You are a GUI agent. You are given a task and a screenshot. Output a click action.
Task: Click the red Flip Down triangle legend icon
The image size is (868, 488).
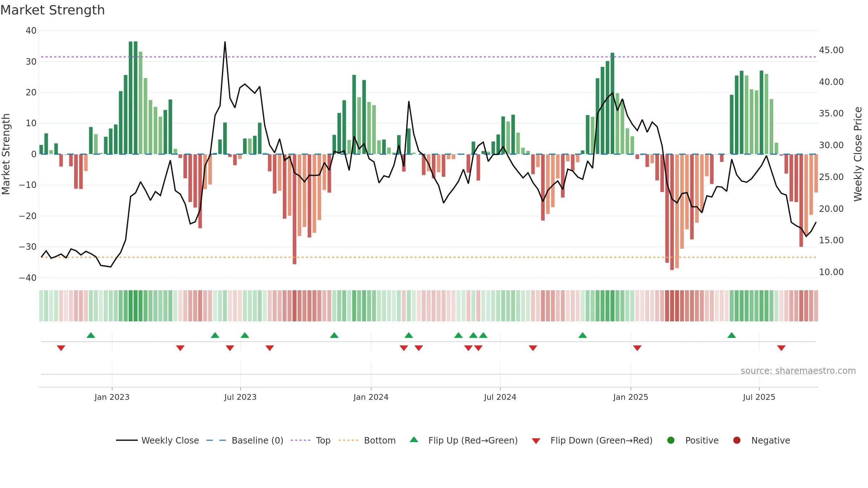(x=536, y=441)
